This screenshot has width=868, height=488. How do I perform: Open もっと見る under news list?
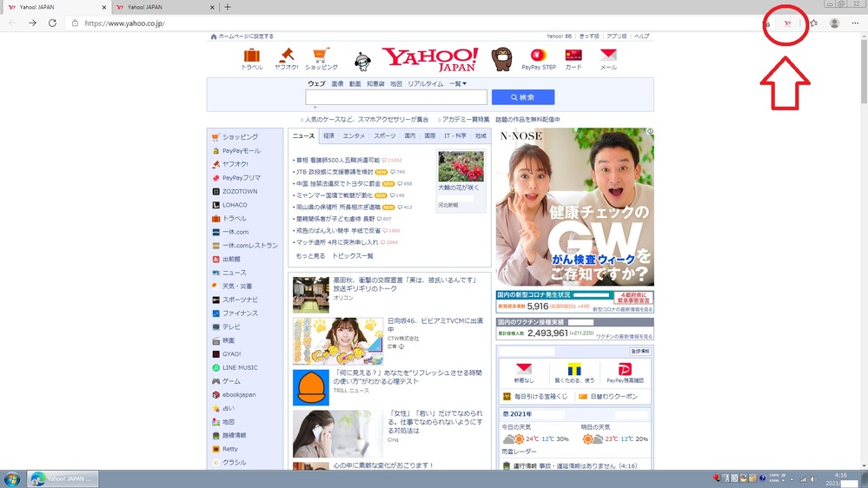click(310, 255)
